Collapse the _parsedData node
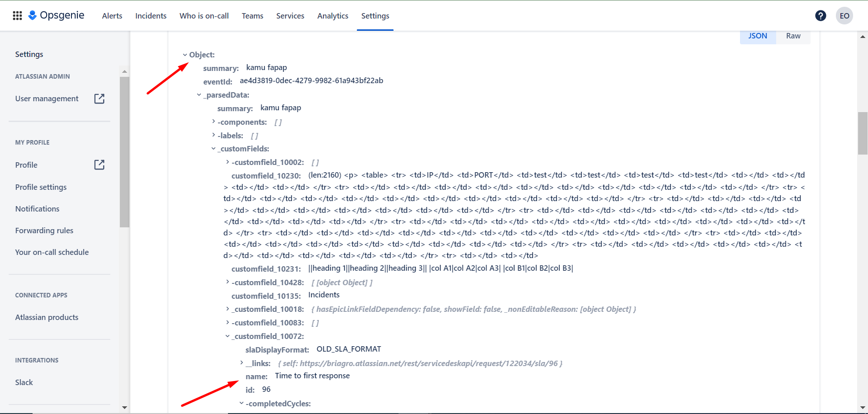The width and height of the screenshot is (868, 414). click(x=199, y=94)
